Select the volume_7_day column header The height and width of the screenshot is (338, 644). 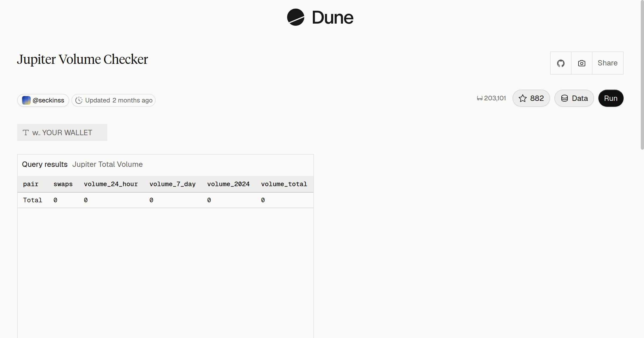[x=173, y=184]
